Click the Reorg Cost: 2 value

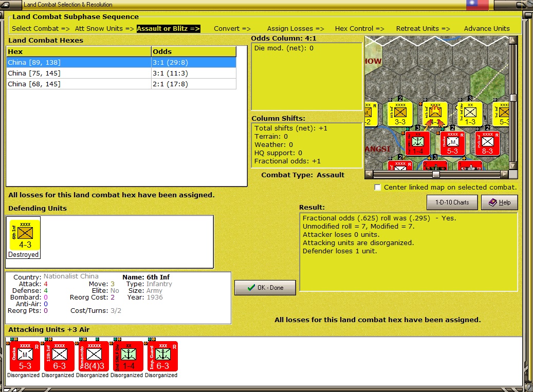coord(113,297)
